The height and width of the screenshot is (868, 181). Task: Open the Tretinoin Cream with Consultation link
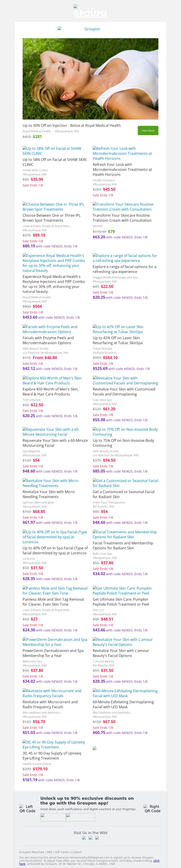(123, 207)
